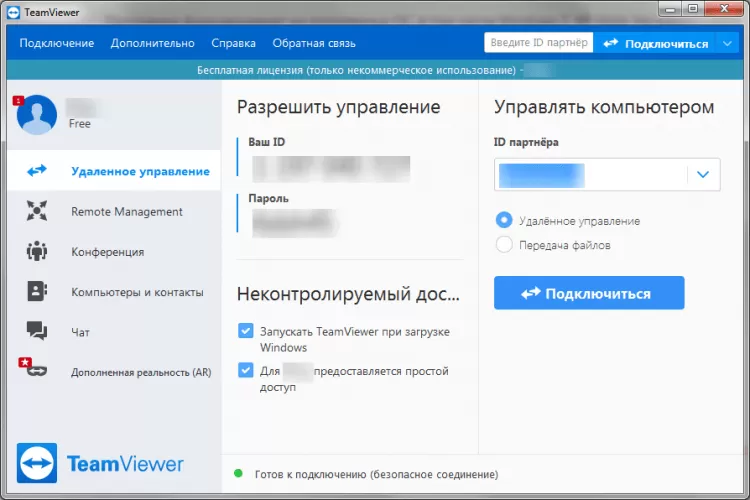
Task: Open the Конференция label in sidebar
Action: point(108,252)
